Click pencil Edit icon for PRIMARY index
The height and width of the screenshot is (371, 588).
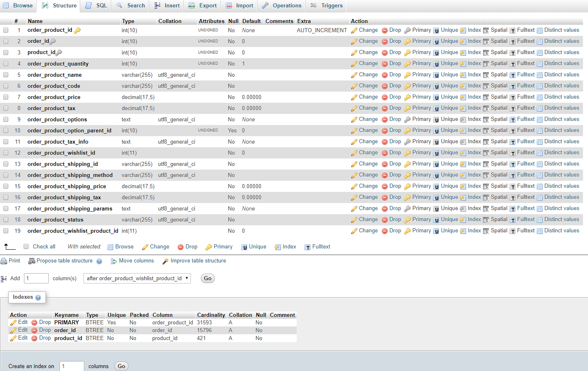click(x=13, y=323)
